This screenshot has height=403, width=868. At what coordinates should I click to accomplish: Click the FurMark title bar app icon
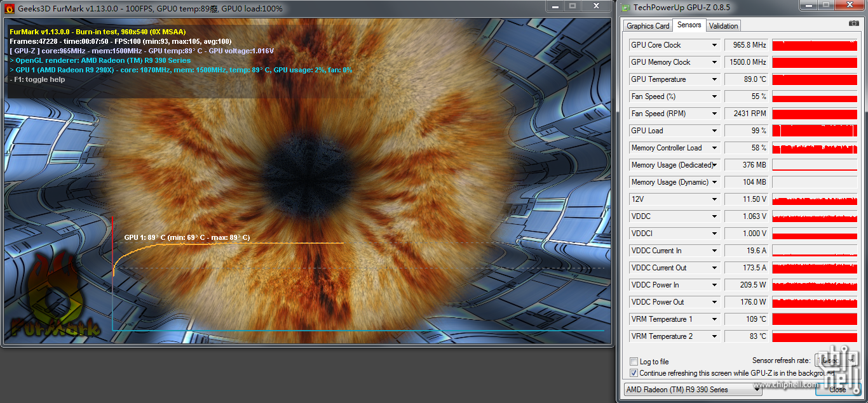[x=9, y=8]
